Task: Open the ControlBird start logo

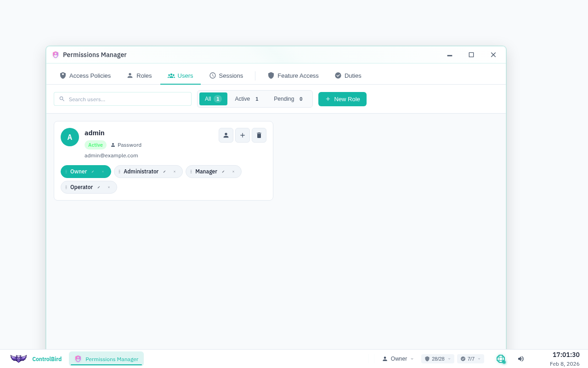Action: tap(19, 359)
